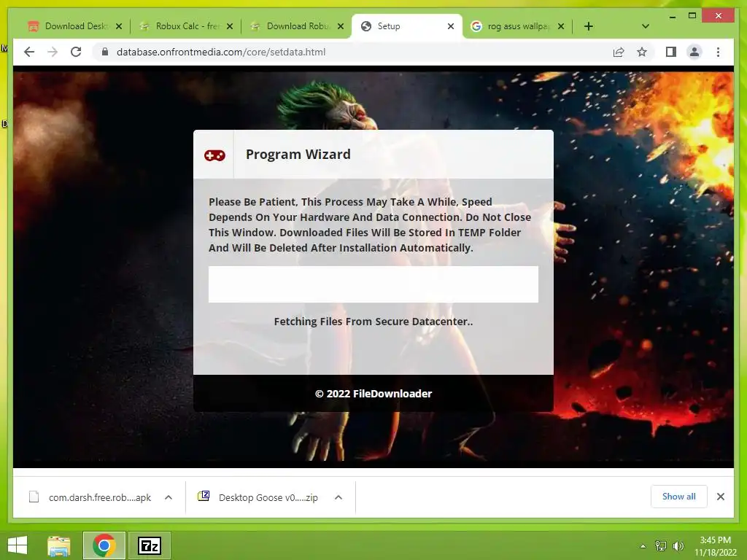Expand the tab search chevron

click(645, 26)
